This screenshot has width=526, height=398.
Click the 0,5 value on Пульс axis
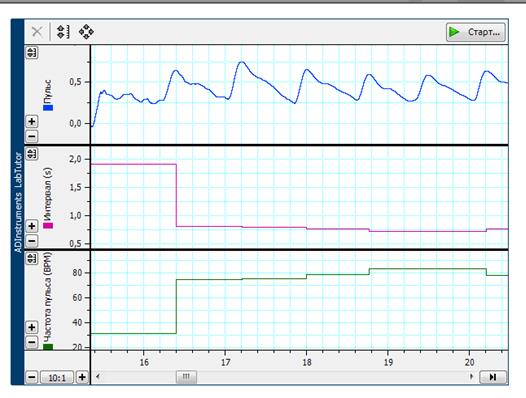(75, 82)
